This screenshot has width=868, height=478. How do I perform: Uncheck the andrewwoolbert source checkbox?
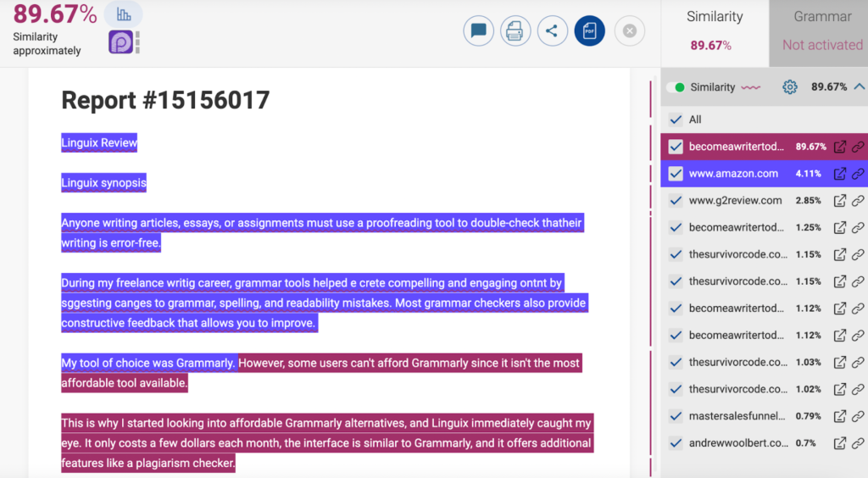pos(676,443)
